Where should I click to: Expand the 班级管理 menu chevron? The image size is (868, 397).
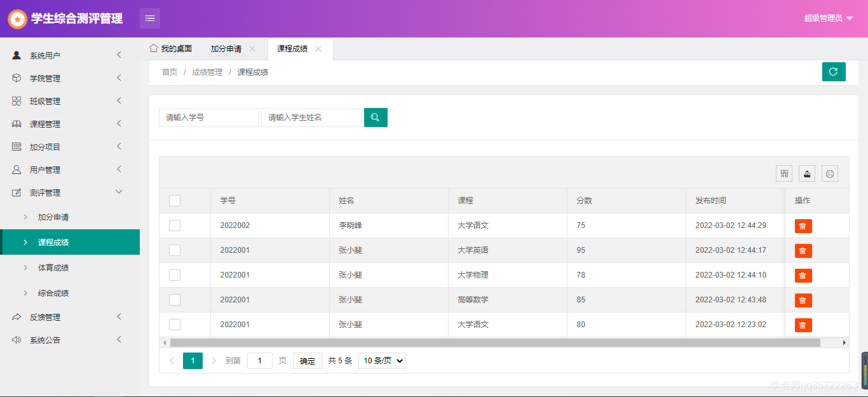119,101
